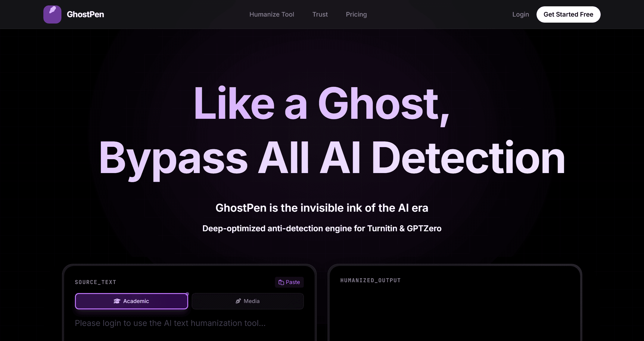644x341 pixels.
Task: Click the Turnitin & GPTZero tagline text
Action: (322, 229)
